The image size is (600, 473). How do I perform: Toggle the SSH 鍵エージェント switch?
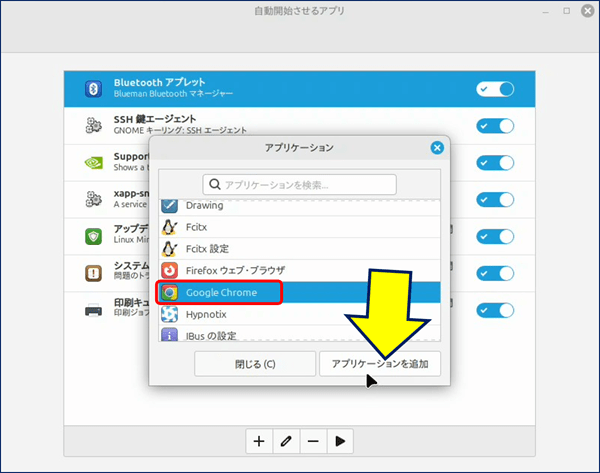(495, 126)
